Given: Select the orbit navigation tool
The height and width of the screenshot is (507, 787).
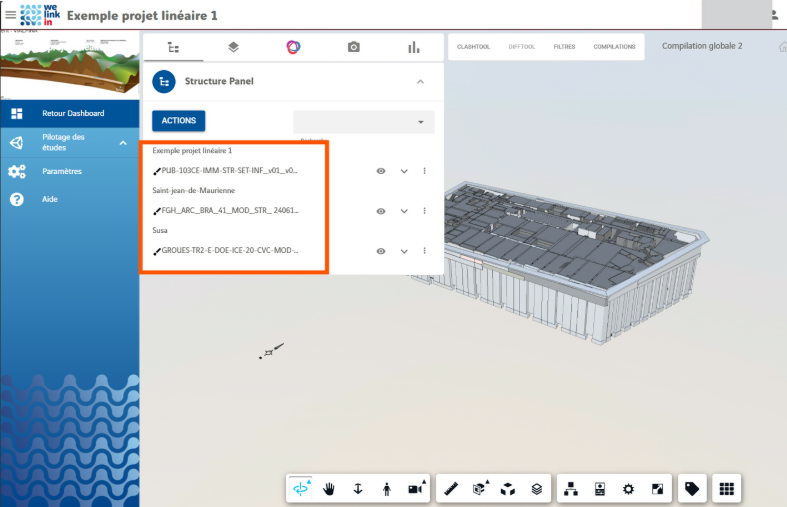Looking at the screenshot, I should click(x=300, y=489).
